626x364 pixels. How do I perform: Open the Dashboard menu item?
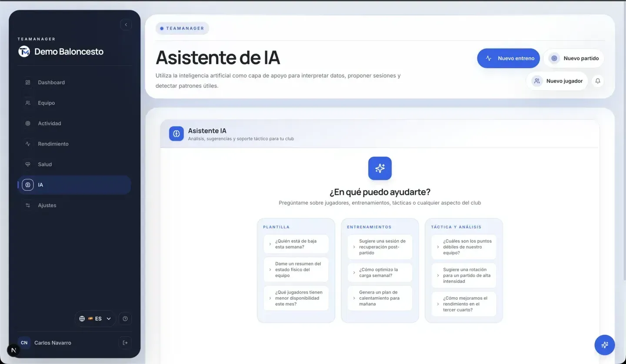[x=74, y=83]
